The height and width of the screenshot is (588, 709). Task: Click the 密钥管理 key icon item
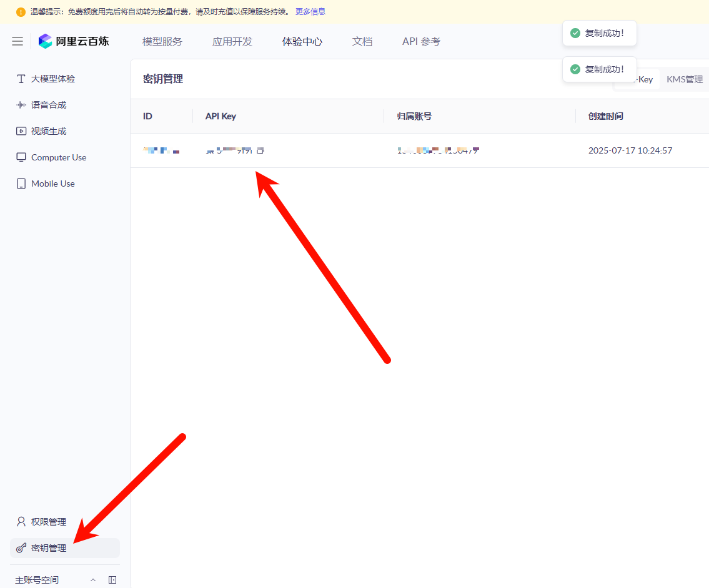click(49, 548)
